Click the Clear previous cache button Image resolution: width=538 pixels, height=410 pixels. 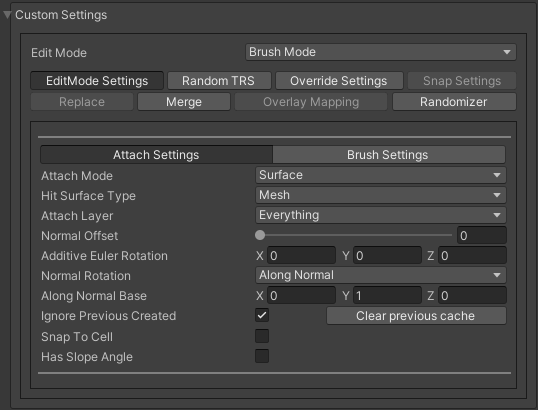click(x=416, y=316)
